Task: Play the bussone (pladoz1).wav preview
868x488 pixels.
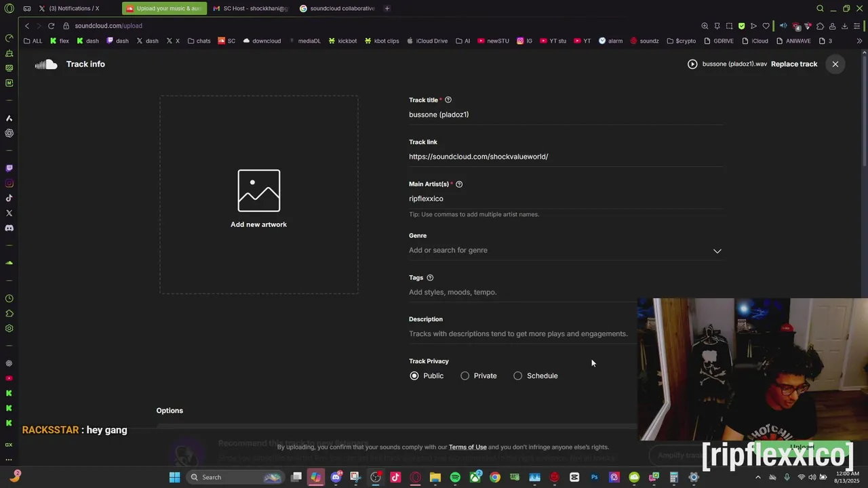Action: click(x=692, y=64)
